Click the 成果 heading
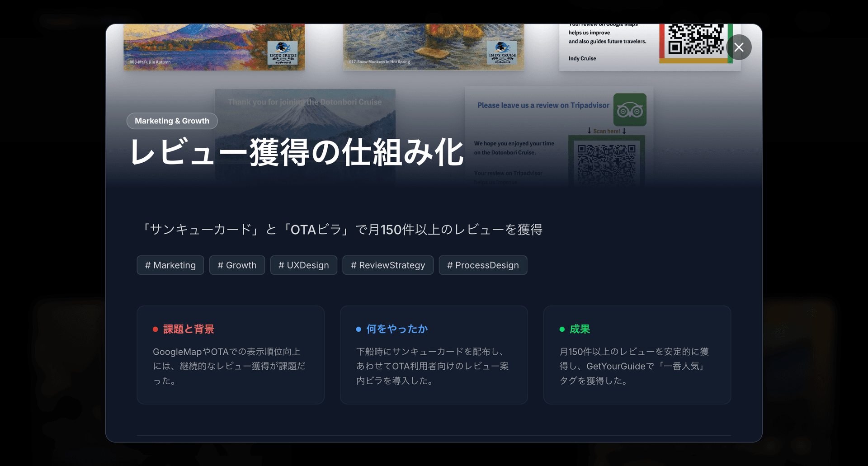Screen dimensions: 868x466 point(580,329)
